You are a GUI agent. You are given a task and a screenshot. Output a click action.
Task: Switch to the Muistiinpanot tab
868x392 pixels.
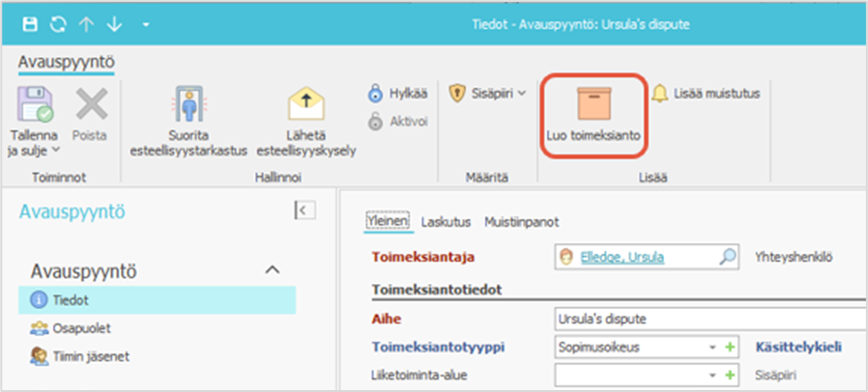click(x=521, y=222)
